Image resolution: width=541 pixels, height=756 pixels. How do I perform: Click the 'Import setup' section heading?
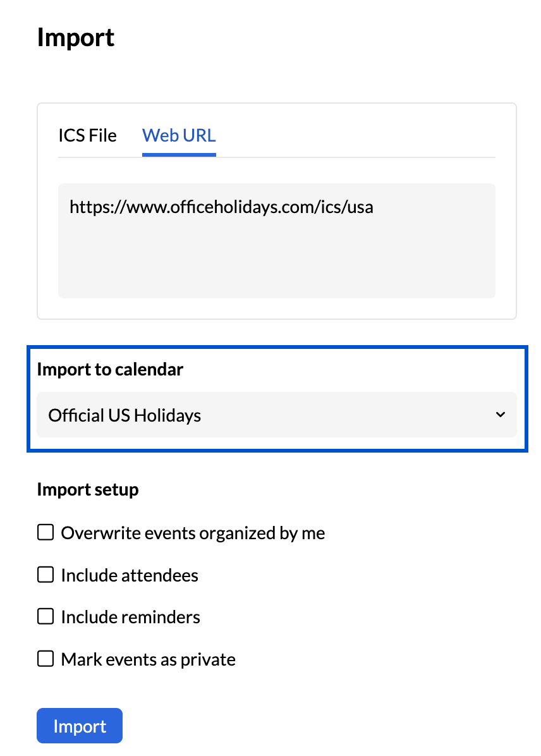pos(88,489)
